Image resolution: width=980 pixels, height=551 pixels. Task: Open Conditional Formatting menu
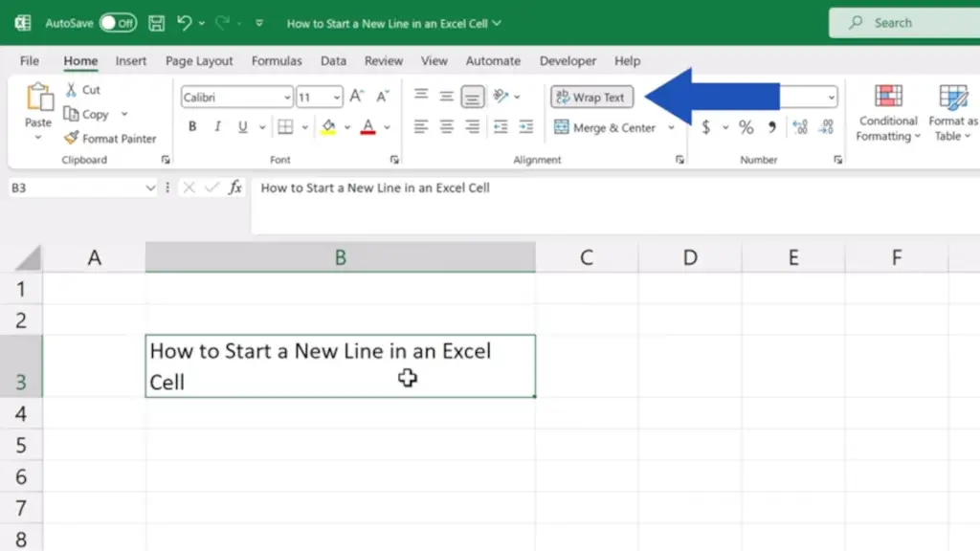click(888, 113)
